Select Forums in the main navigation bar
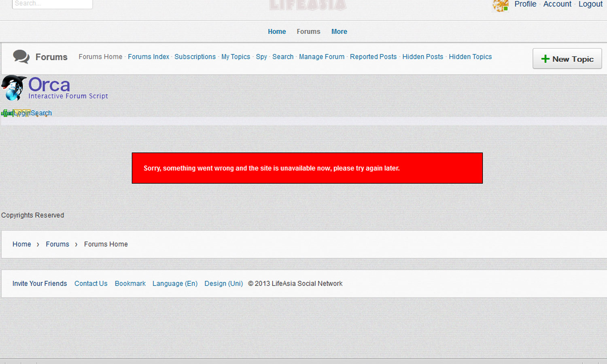The height and width of the screenshot is (364, 607). (308, 32)
